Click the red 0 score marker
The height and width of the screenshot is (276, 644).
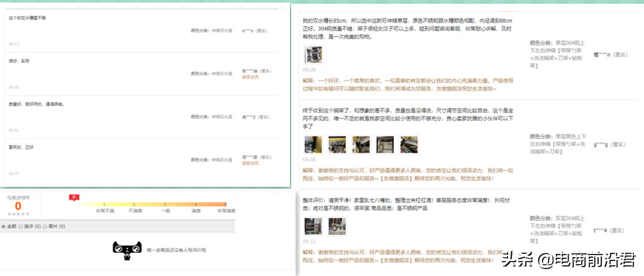pyautogui.click(x=74, y=197)
